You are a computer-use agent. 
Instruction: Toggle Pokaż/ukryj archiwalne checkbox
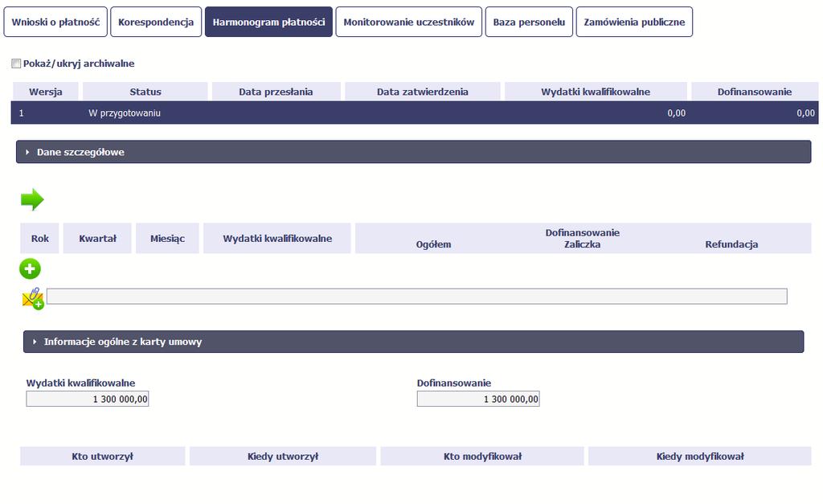(16, 64)
